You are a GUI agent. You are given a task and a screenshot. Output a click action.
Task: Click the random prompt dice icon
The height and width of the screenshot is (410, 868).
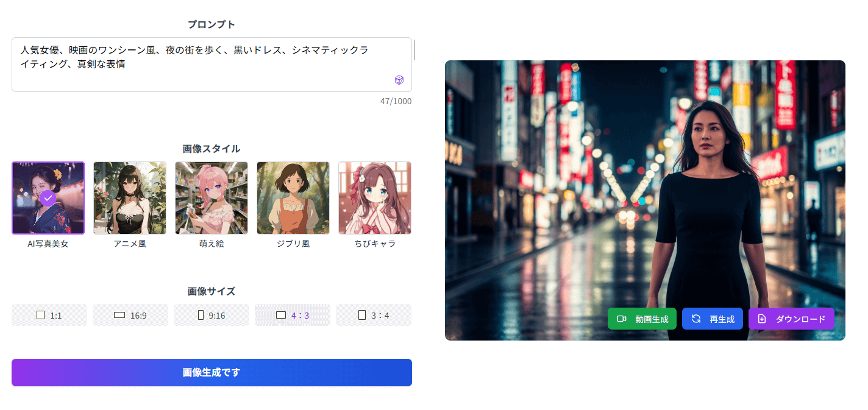399,80
